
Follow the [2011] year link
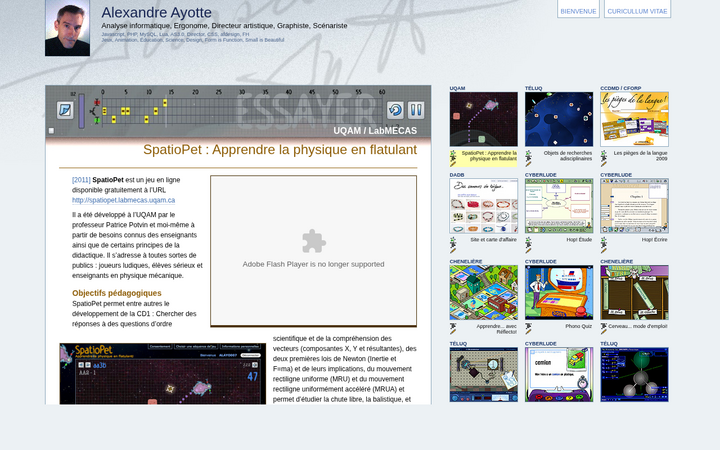(81, 180)
